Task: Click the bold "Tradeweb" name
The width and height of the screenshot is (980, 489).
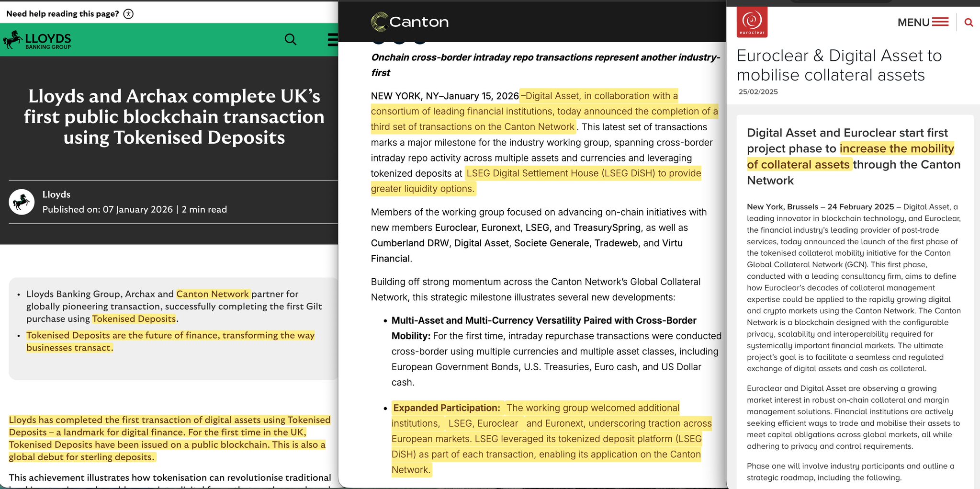Action: point(616,243)
